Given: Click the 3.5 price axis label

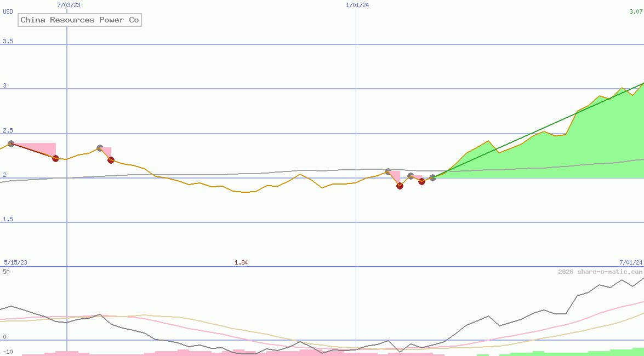Looking at the screenshot, I should point(8,41).
